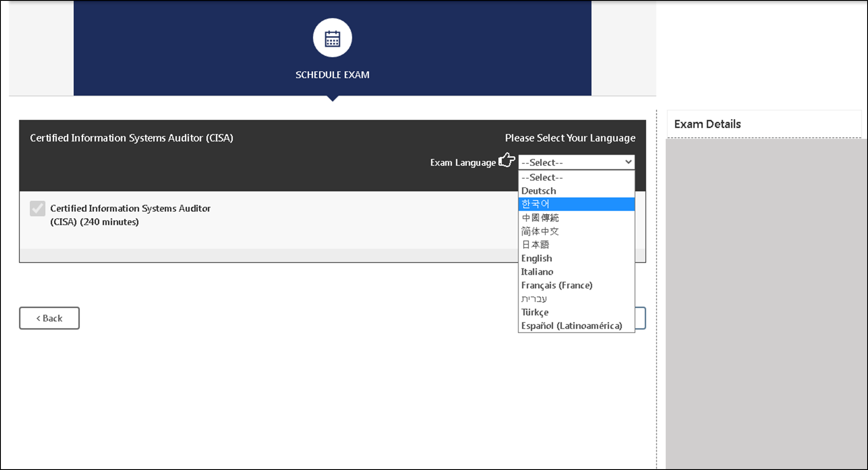Select Español (Latinoamérica) option
The width and height of the screenshot is (868, 470).
[x=576, y=326]
